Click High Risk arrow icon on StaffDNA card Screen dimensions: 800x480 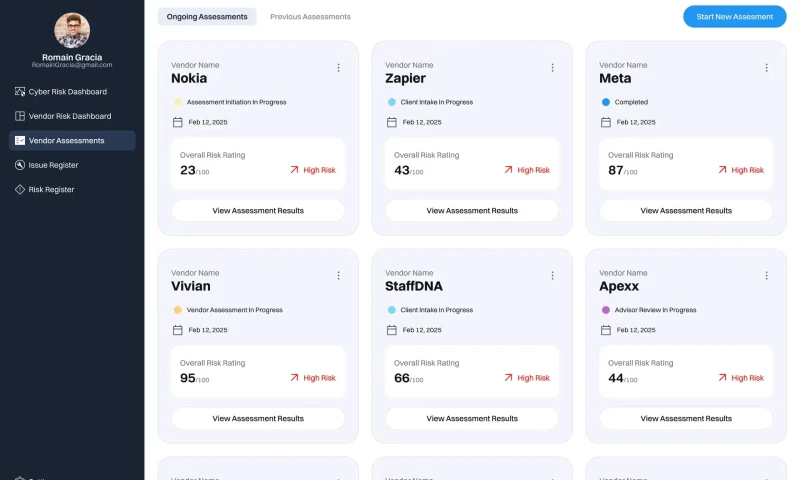[x=509, y=378]
